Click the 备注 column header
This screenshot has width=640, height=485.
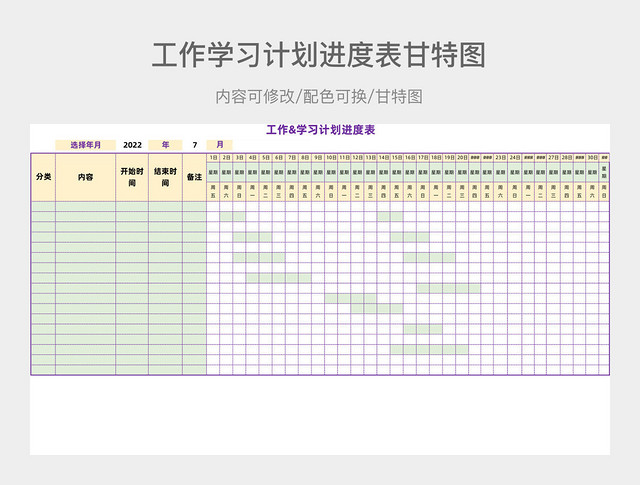(194, 177)
